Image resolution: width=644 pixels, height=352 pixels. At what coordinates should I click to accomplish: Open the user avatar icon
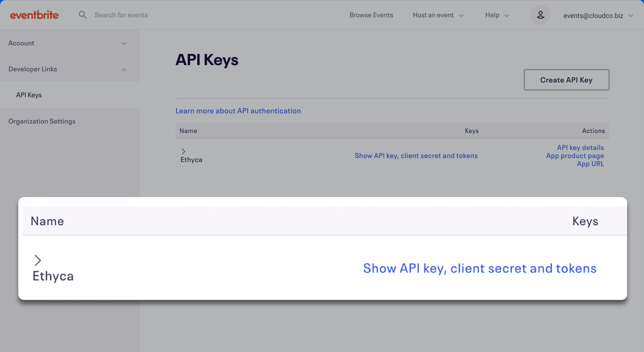[540, 15]
